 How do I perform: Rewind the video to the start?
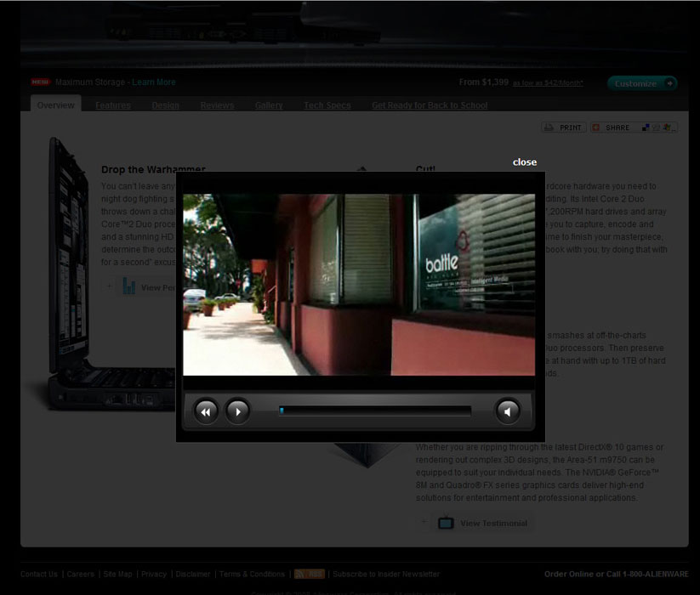pos(206,411)
